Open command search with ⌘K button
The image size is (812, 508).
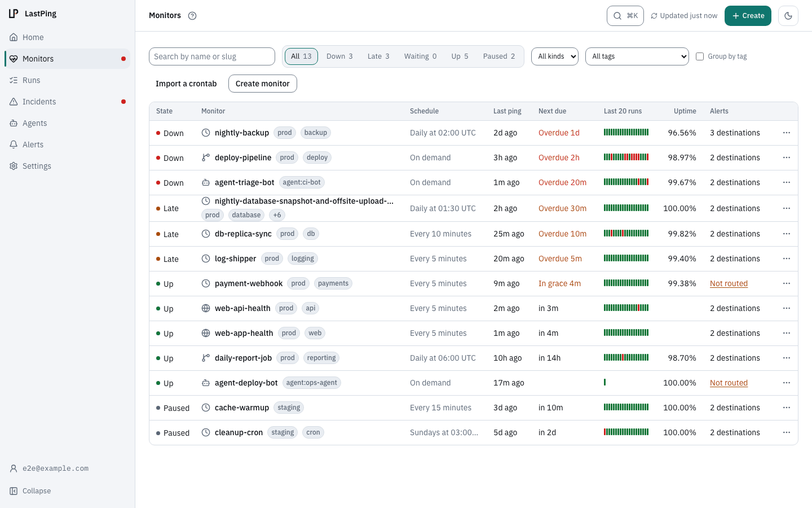tap(625, 16)
